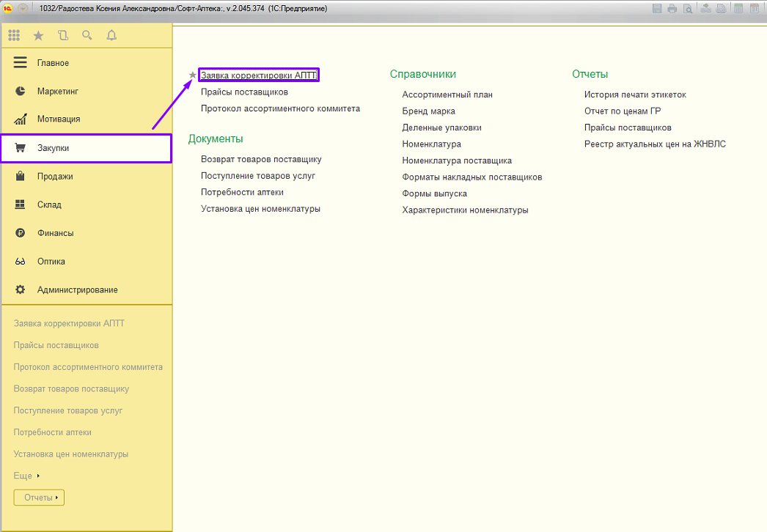This screenshot has width=767, height=532.
Task: Expand the Отчеты dropdown button in sidebar
Action: pyautogui.click(x=39, y=498)
